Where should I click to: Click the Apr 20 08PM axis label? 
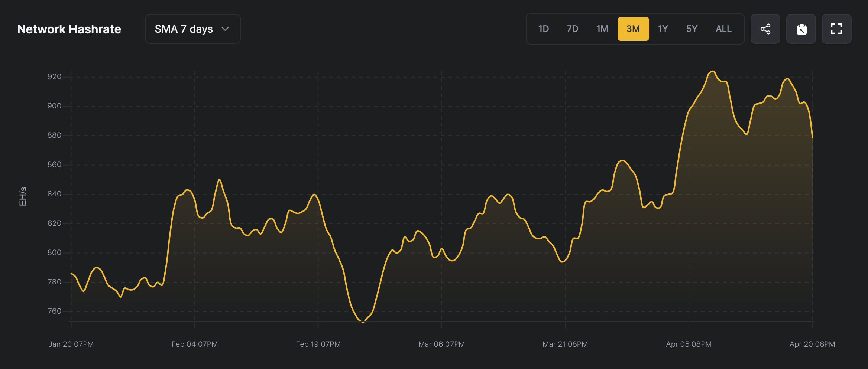(812, 344)
